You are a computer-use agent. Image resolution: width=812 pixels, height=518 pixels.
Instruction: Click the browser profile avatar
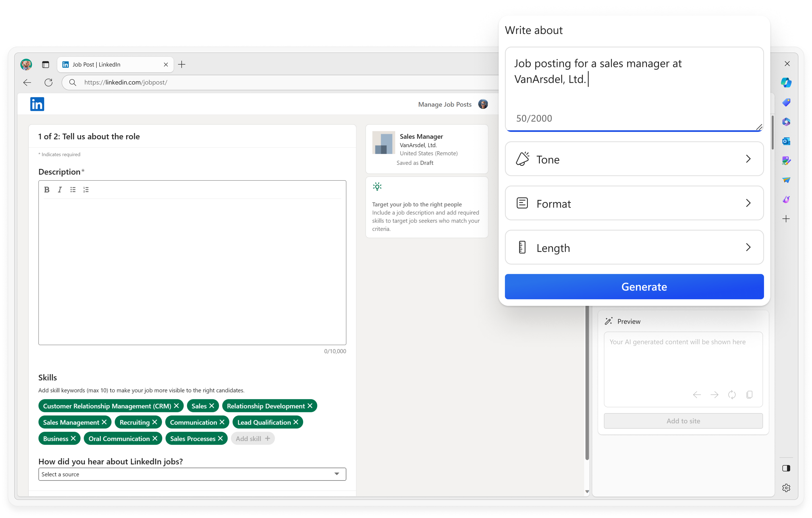[26, 64]
